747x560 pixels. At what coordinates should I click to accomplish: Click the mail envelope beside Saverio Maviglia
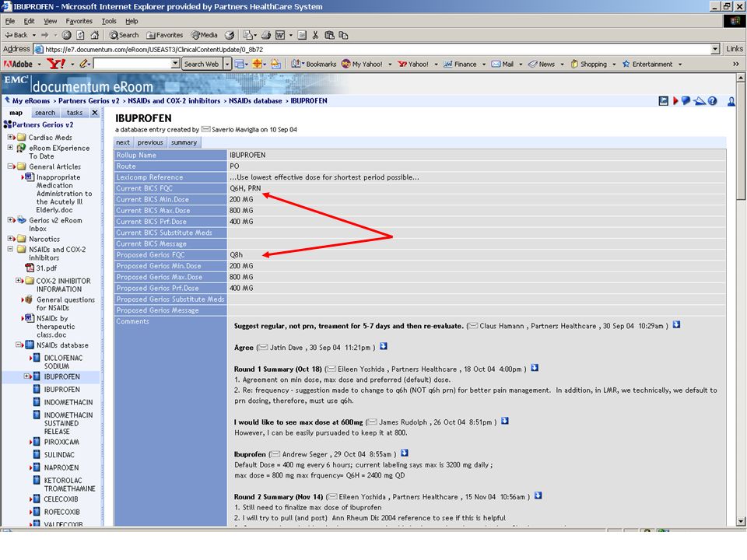click(205, 130)
